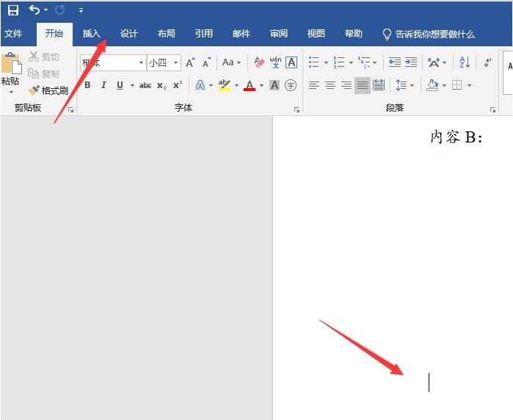Click the Format Painter brush button
This screenshot has width=513, height=420.
point(48,91)
